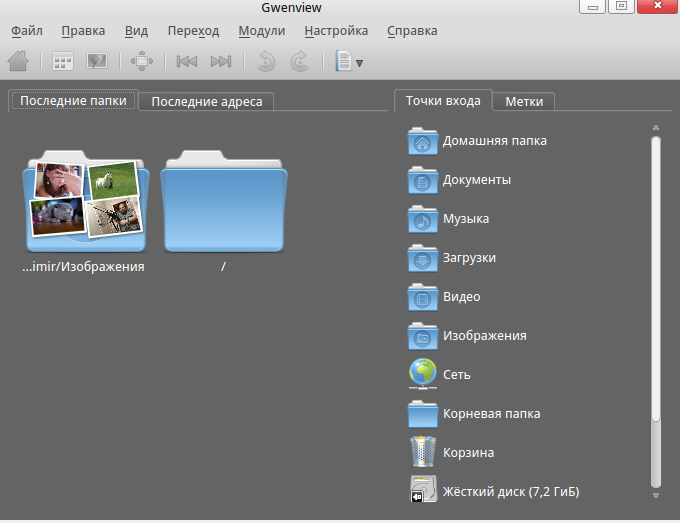This screenshot has height=523, width=680.
Task: Click the places list scroll down arrow
Action: [656, 495]
